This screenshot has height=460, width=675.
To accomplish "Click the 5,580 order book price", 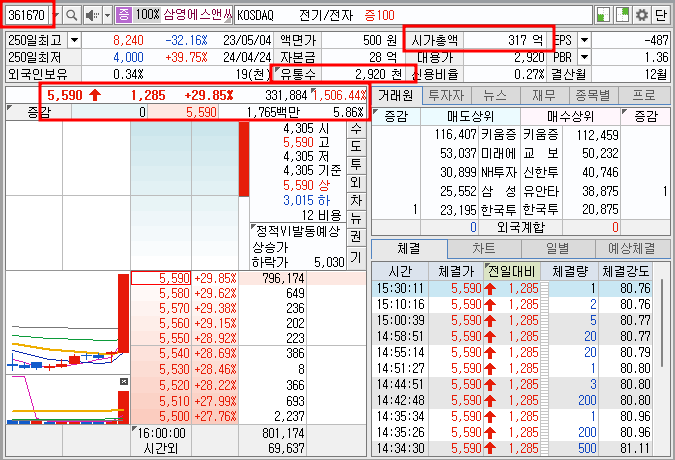I will point(174,293).
